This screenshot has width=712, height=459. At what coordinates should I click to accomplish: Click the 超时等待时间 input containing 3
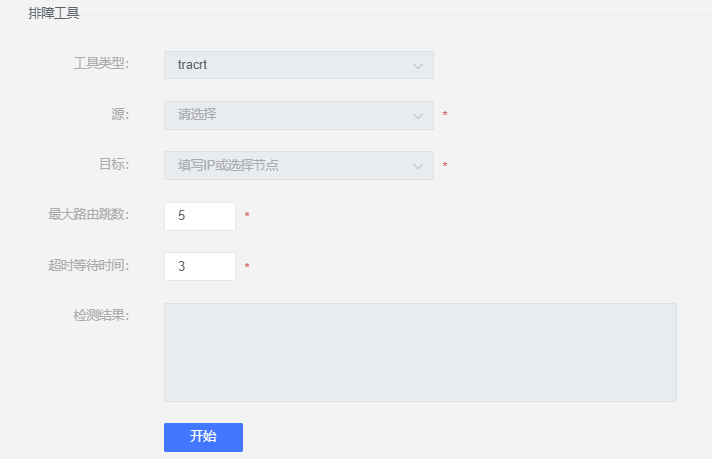tap(200, 267)
